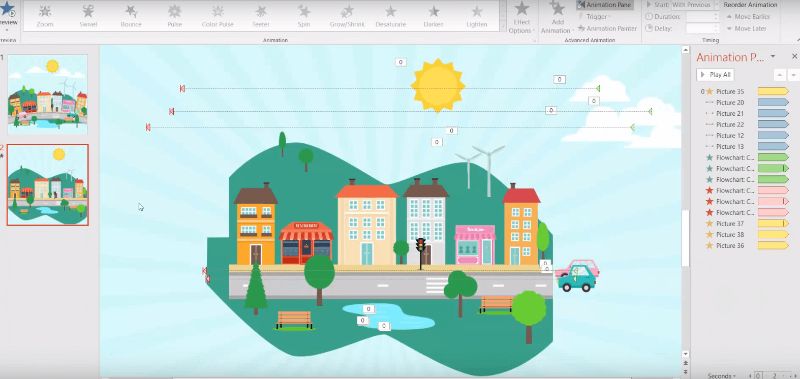This screenshot has height=379, width=800.
Task: Click the blue timing bar for Picture 20
Action: click(x=773, y=103)
